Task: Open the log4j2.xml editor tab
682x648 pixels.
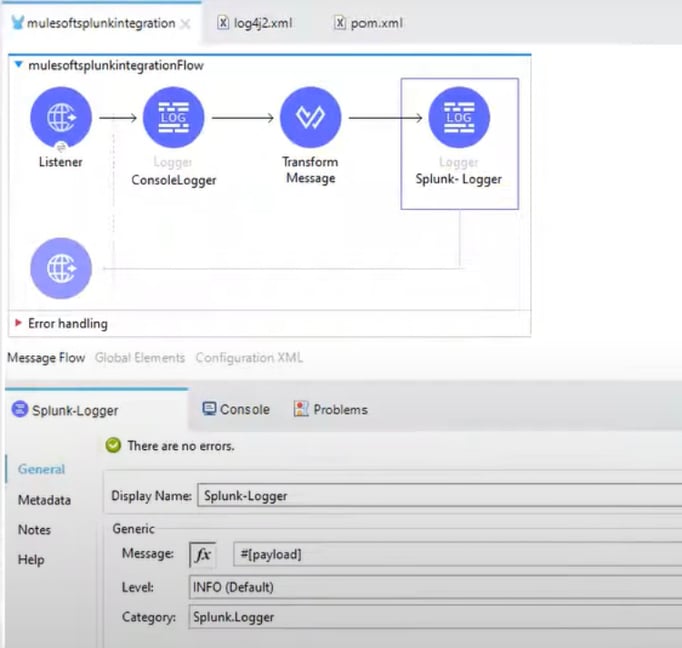Action: pyautogui.click(x=255, y=23)
